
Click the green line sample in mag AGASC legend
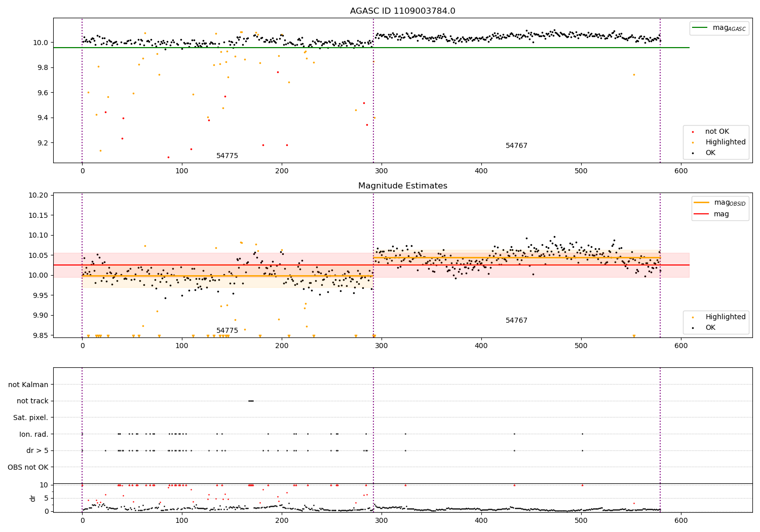point(700,28)
